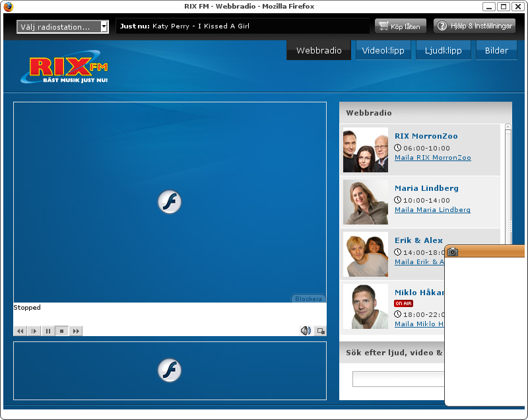
Task: Click the 06:00-10:00 time text
Action: pyautogui.click(x=426, y=148)
